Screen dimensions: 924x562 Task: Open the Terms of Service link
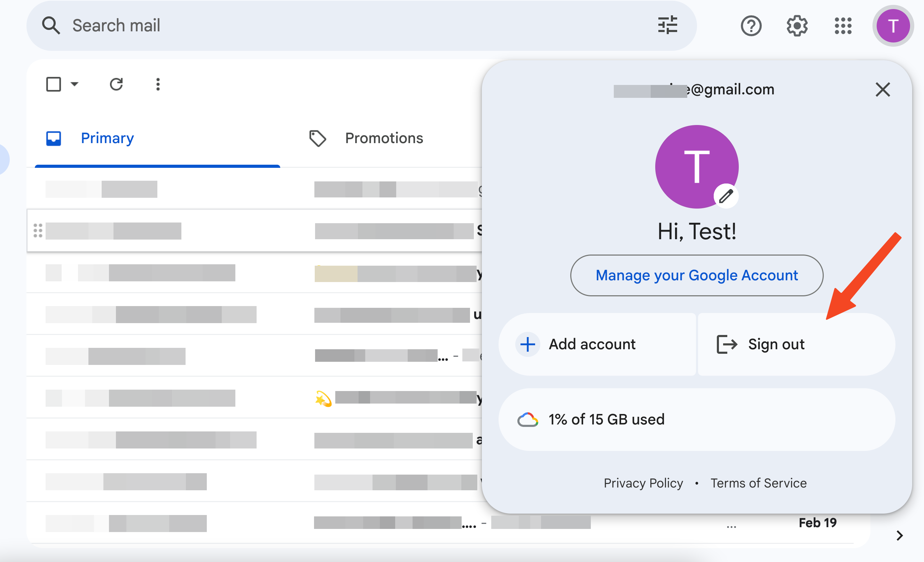[758, 483]
